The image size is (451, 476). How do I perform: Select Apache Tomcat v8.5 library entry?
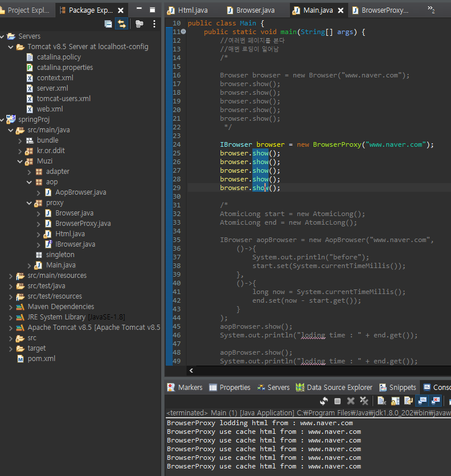(x=94, y=327)
